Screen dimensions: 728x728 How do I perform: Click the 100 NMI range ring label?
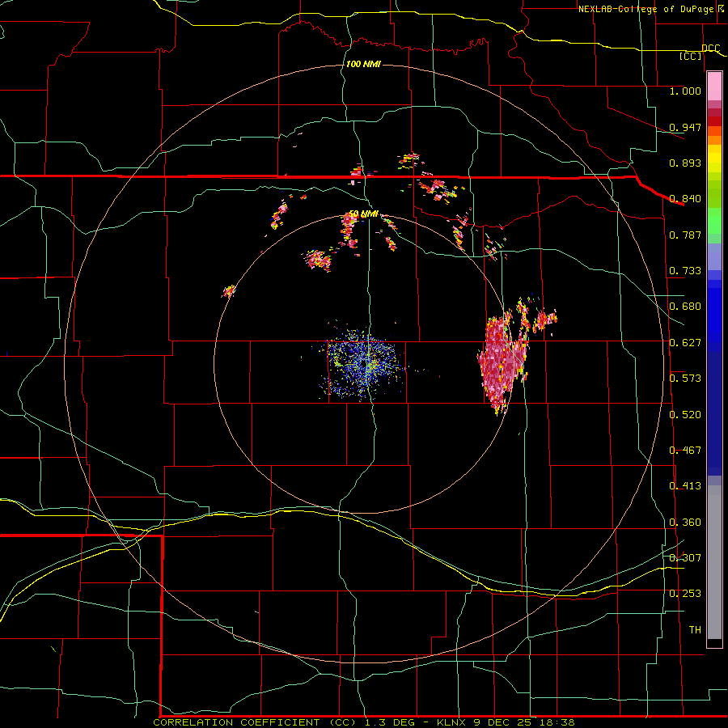(x=363, y=64)
